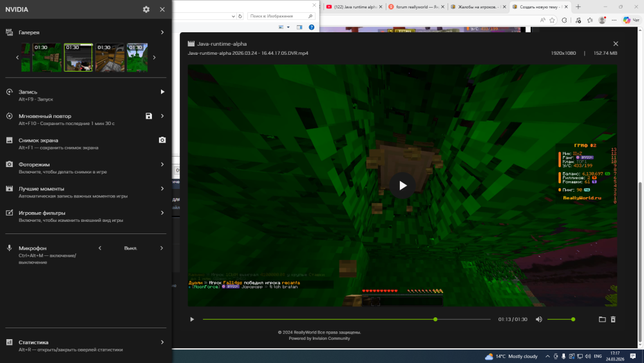The width and height of the screenshot is (644, 363).
Task: Open the Статистика overlay section
Action: [162, 342]
